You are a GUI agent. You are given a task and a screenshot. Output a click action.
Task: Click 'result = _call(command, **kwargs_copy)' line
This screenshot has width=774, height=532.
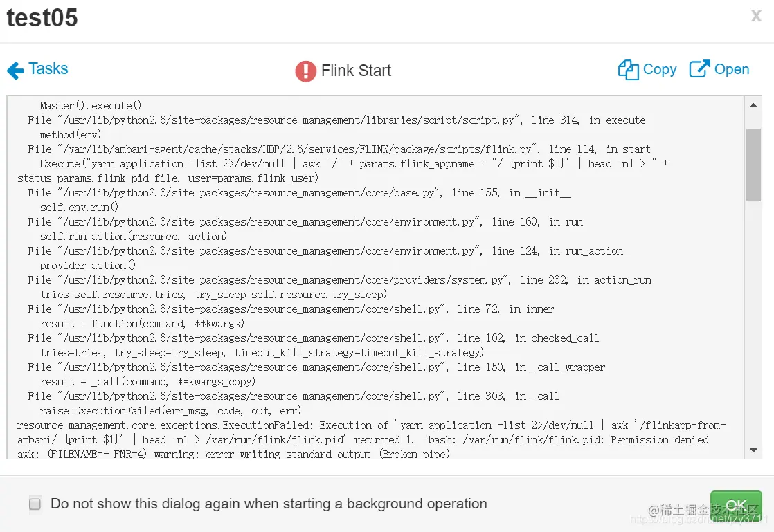pos(147,382)
